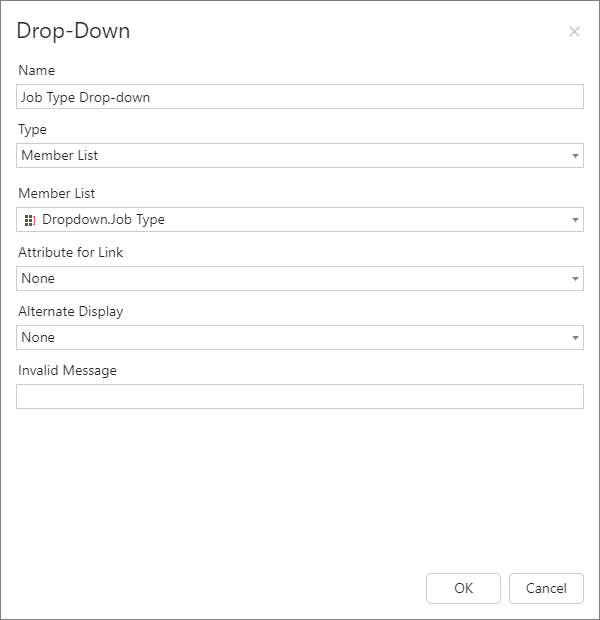Click the Name field containing Job Type Drop-down

pyautogui.click(x=300, y=97)
